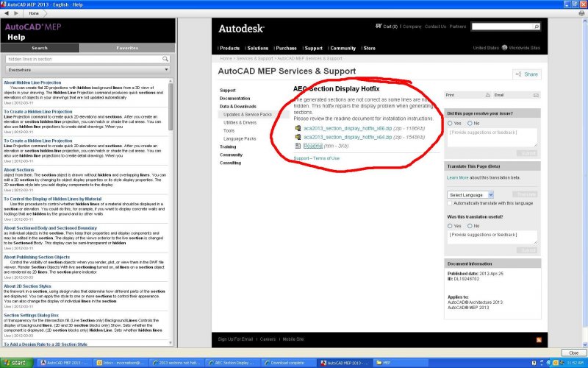Screen dimensions: 588x368
Task: Open the Select Language dropdown
Action: pyautogui.click(x=470, y=195)
